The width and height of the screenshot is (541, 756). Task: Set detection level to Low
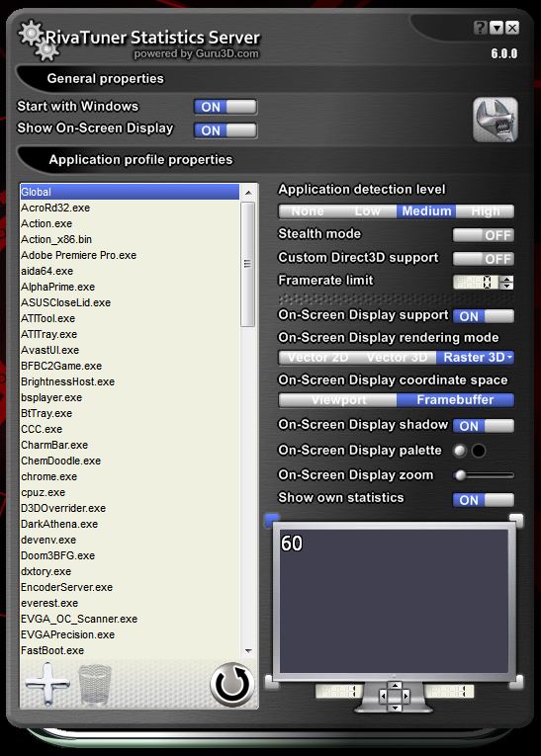click(367, 211)
